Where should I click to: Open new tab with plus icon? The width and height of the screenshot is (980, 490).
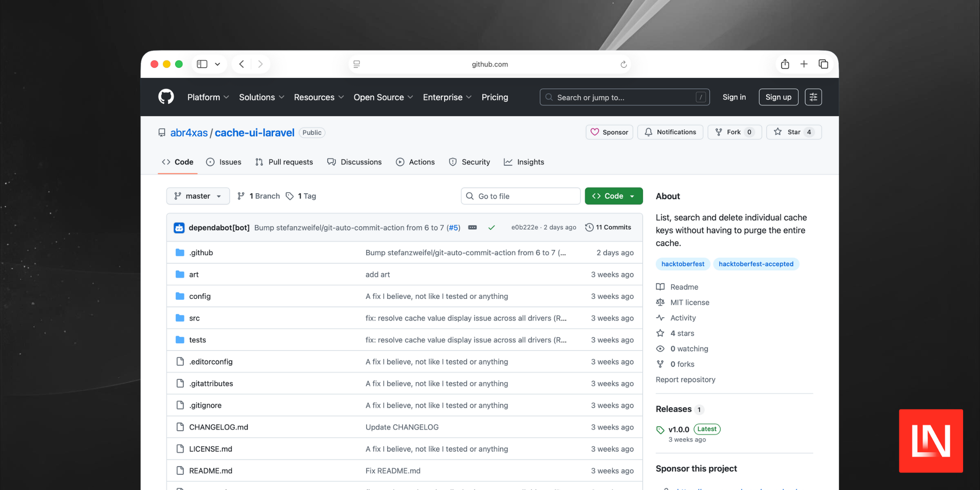click(804, 64)
